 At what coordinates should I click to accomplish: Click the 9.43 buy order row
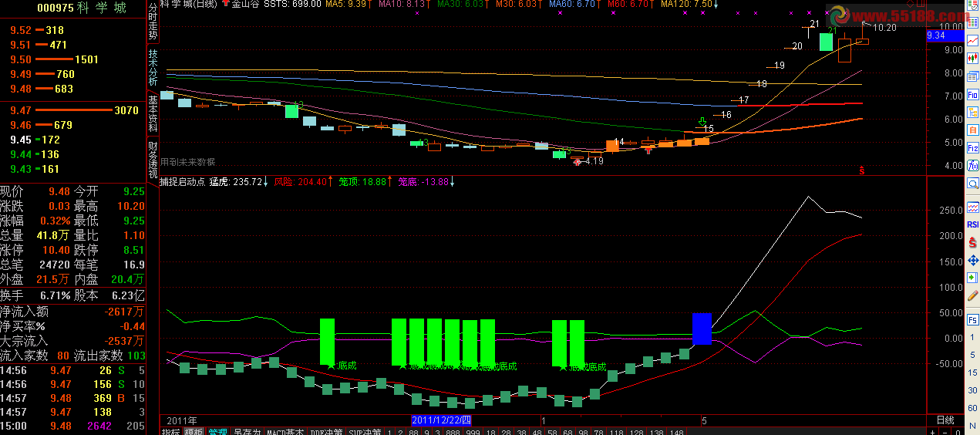73,169
